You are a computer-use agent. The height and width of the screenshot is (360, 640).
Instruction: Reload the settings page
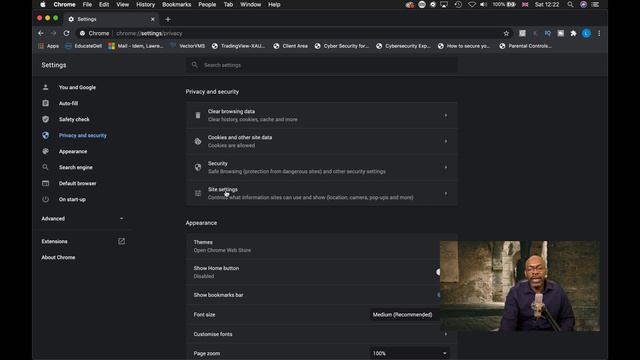coord(67,33)
